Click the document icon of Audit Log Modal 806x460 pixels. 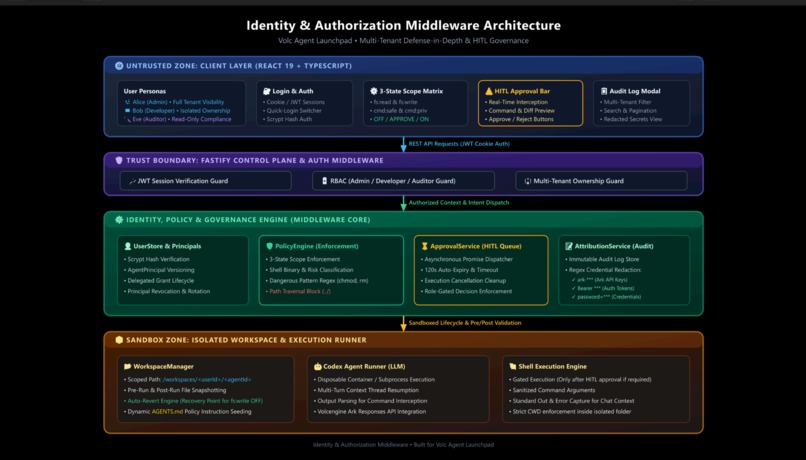[604, 91]
